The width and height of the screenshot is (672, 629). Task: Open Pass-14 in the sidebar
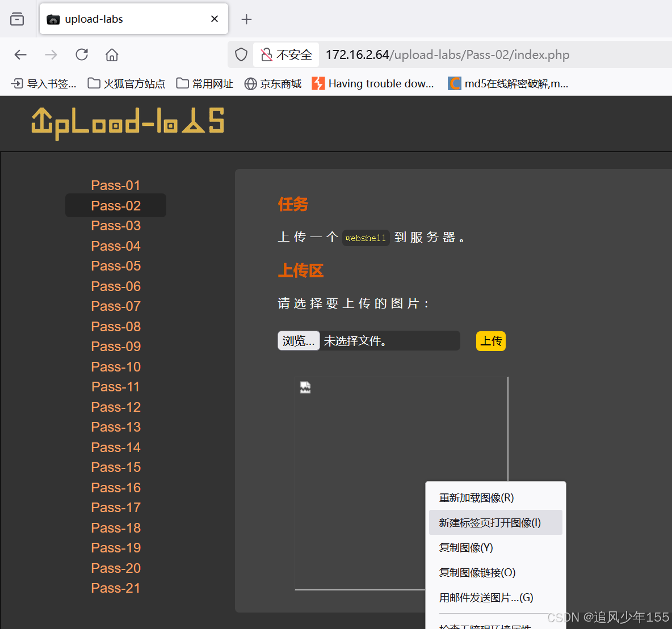click(116, 448)
